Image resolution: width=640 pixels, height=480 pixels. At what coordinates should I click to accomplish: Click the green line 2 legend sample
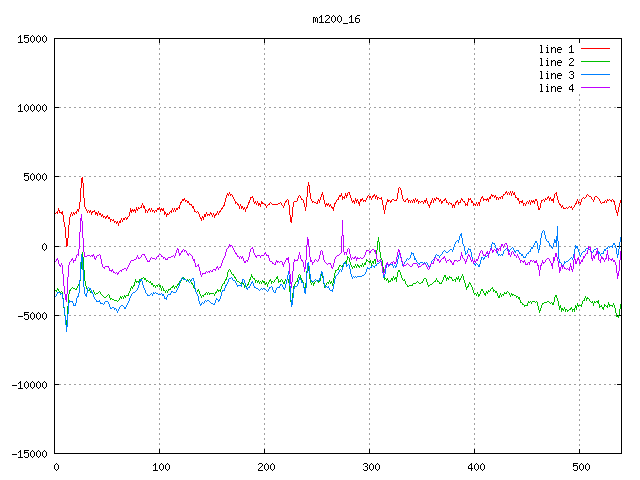pyautogui.click(x=595, y=62)
